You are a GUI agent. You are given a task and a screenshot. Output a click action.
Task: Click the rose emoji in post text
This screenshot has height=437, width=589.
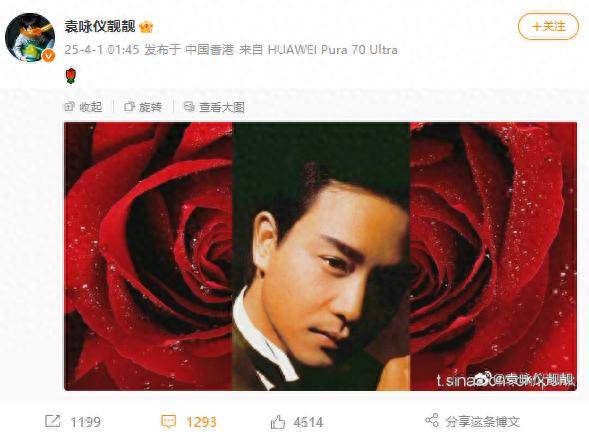pyautogui.click(x=71, y=76)
